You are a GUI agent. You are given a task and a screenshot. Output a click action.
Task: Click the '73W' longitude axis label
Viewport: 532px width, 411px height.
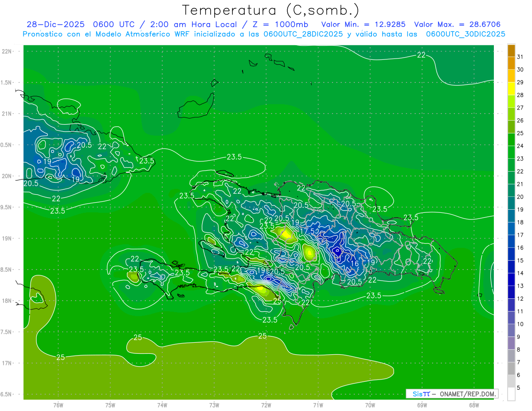[x=214, y=405]
